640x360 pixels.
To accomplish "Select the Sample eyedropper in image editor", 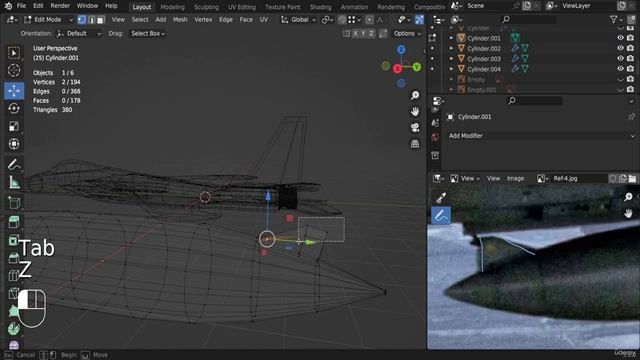I will pyautogui.click(x=441, y=198).
